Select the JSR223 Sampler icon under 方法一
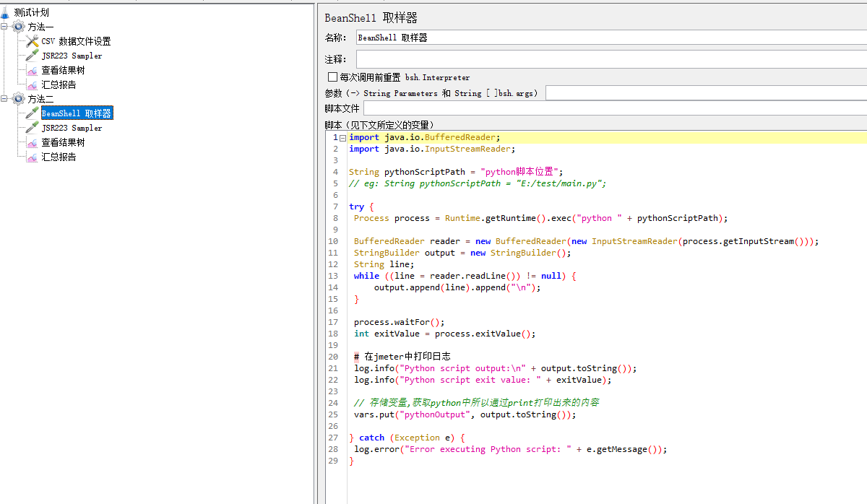The width and height of the screenshot is (867, 504). click(x=32, y=56)
